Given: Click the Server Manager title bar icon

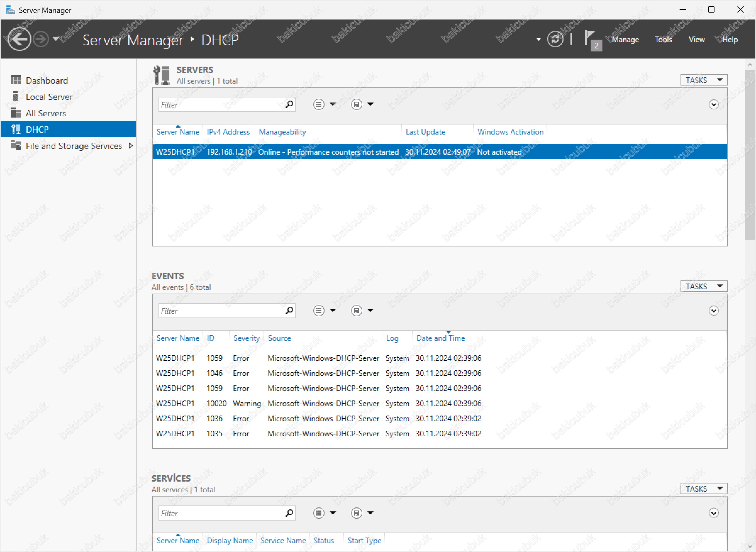Looking at the screenshot, I should (10, 10).
